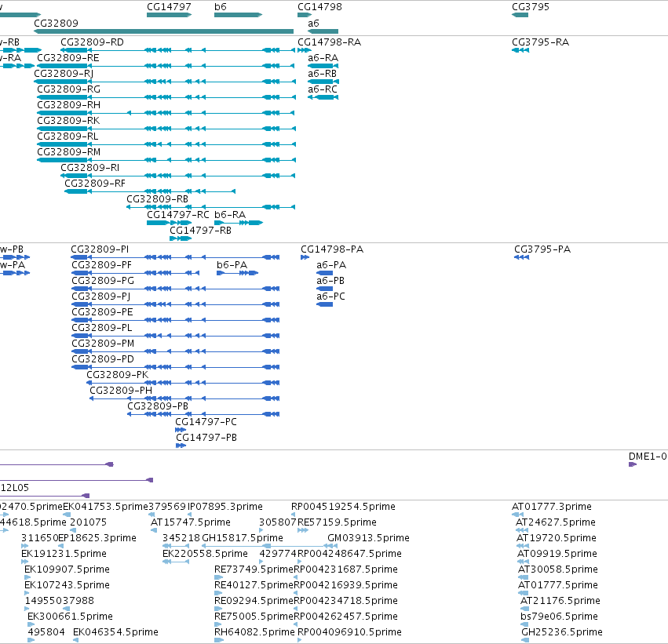Click the CG14797 gene glyph
The width and height of the screenshot is (668, 644).
[x=169, y=15]
